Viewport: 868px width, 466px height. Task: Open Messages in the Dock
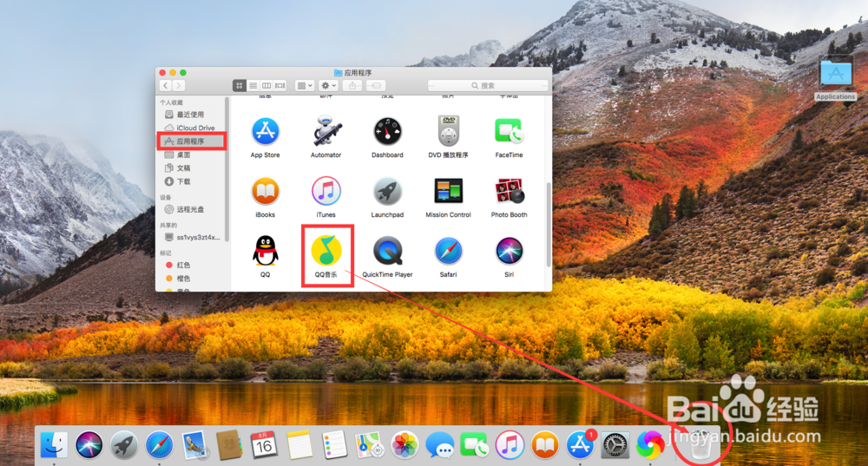[440, 445]
